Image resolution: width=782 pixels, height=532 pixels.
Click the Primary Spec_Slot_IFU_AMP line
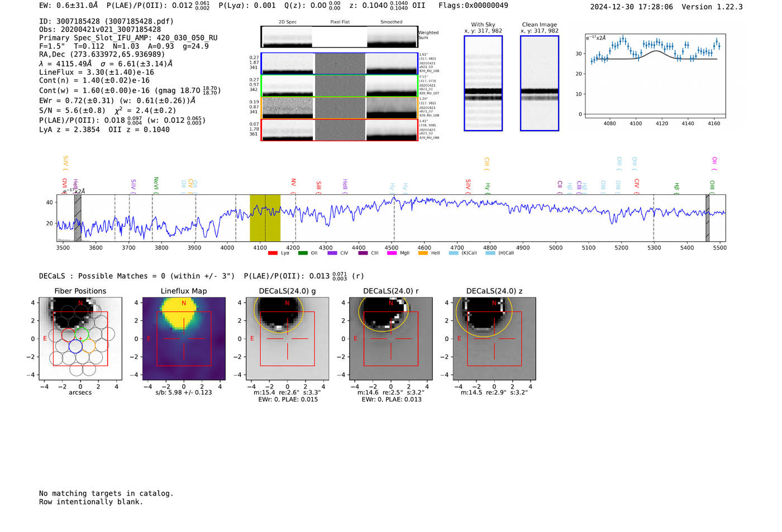(x=128, y=37)
